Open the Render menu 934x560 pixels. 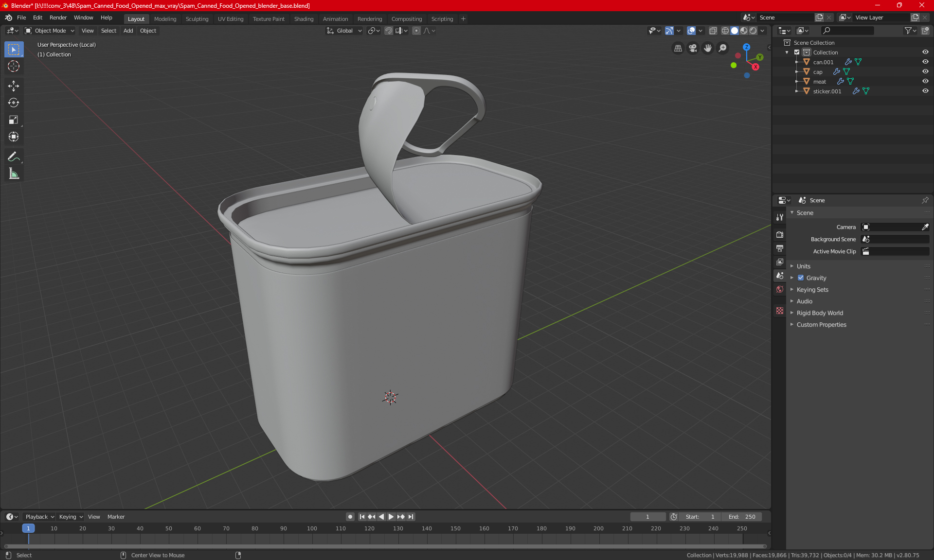(58, 17)
